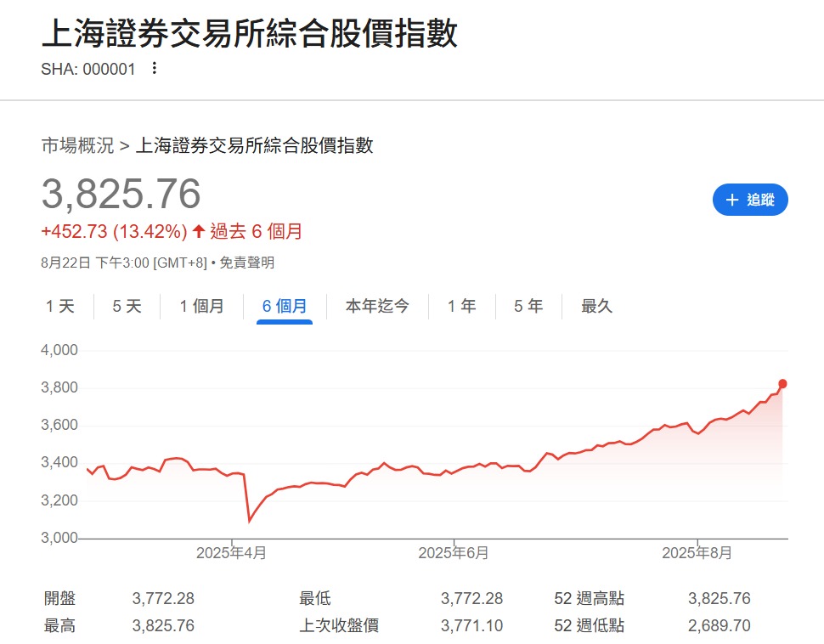Click the blue 追蹤 follow button
This screenshot has height=644, width=824.
click(x=750, y=200)
